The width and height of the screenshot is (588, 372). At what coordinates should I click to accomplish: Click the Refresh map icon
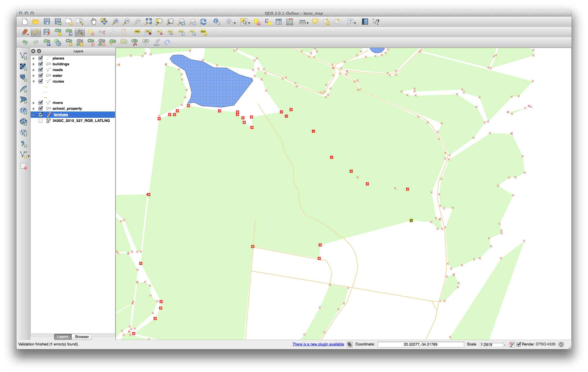pos(203,22)
